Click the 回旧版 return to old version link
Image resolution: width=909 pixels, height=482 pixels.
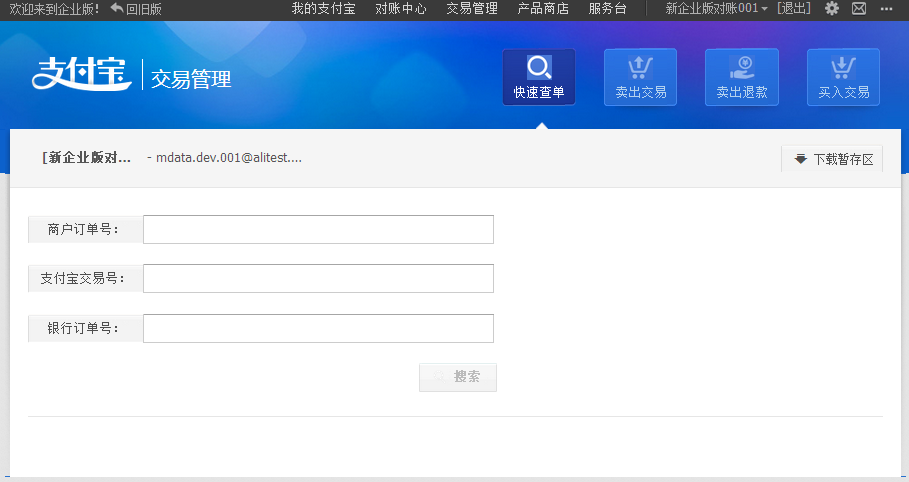[144, 9]
